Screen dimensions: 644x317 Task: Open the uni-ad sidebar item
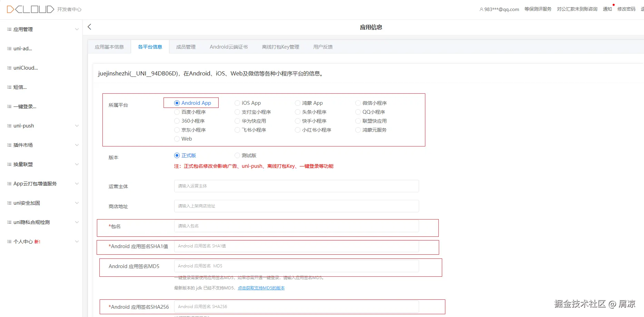pyautogui.click(x=41, y=49)
